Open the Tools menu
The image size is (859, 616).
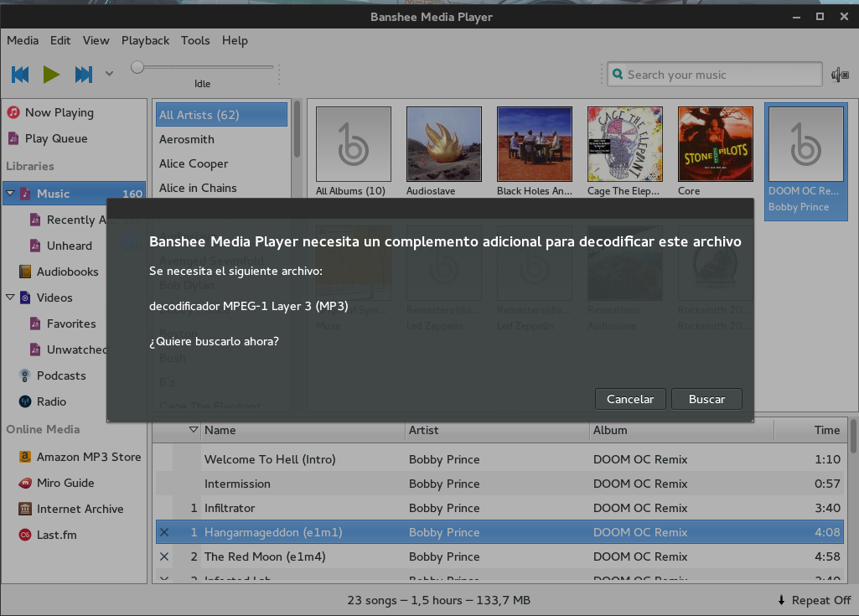pyautogui.click(x=195, y=40)
